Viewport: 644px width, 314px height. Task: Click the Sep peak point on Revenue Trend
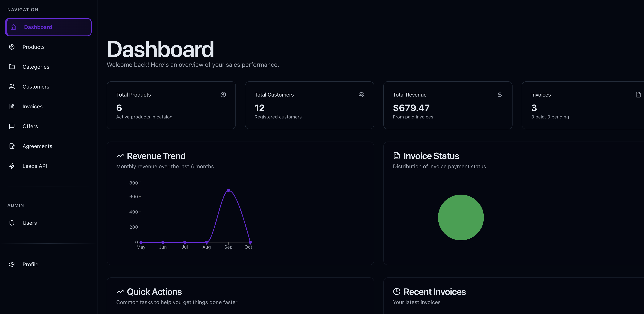tap(228, 190)
